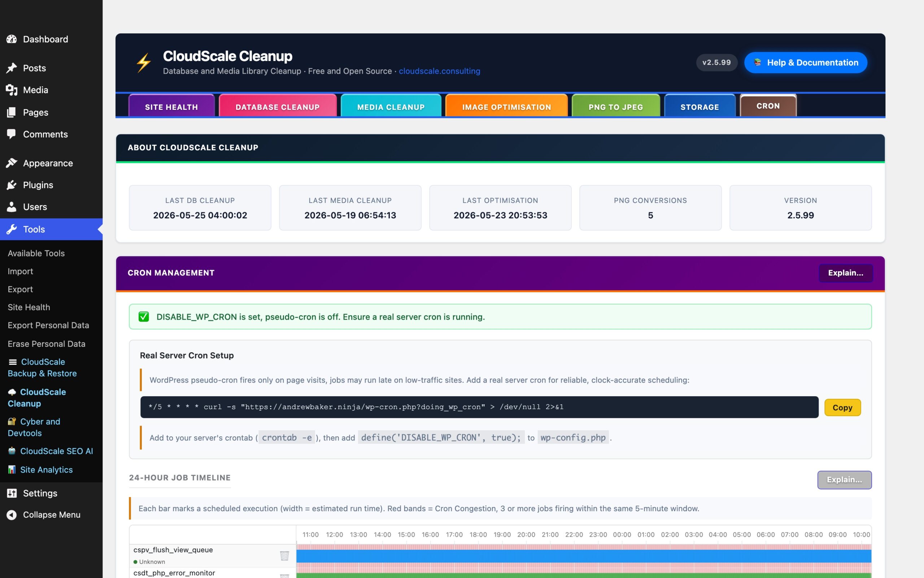Open Comments using the speech bubble icon
Viewport: 924px width, 578px height.
coord(12,134)
